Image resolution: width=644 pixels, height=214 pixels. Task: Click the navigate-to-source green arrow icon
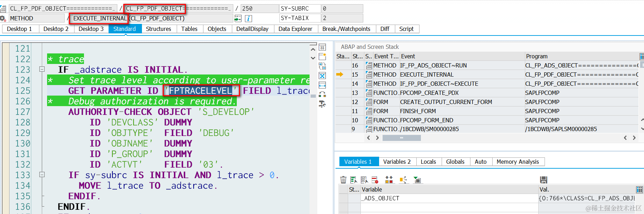coord(238,18)
